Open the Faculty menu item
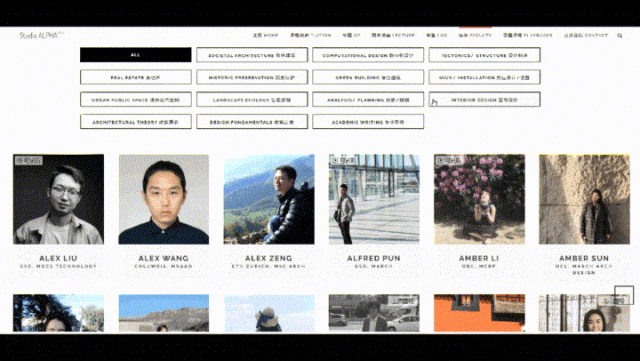The image size is (640, 361). click(475, 36)
